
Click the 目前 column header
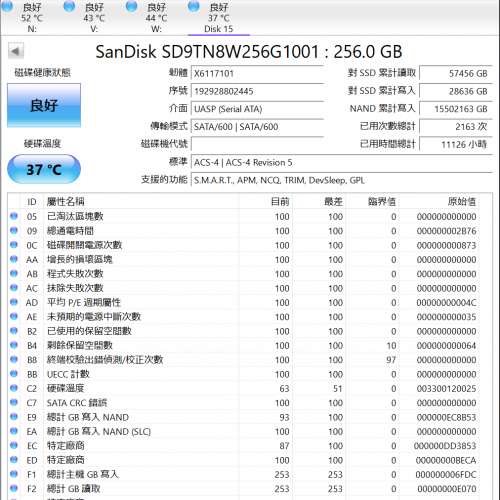tap(266, 201)
